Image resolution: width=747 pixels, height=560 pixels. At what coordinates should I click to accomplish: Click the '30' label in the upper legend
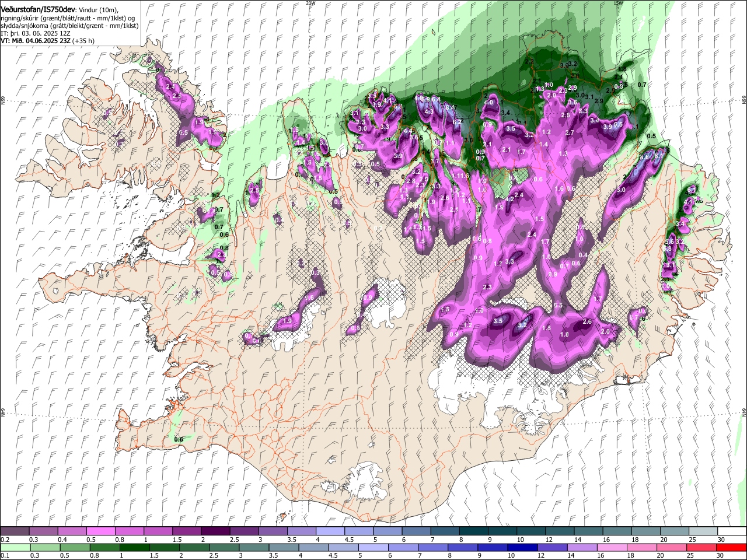721,540
